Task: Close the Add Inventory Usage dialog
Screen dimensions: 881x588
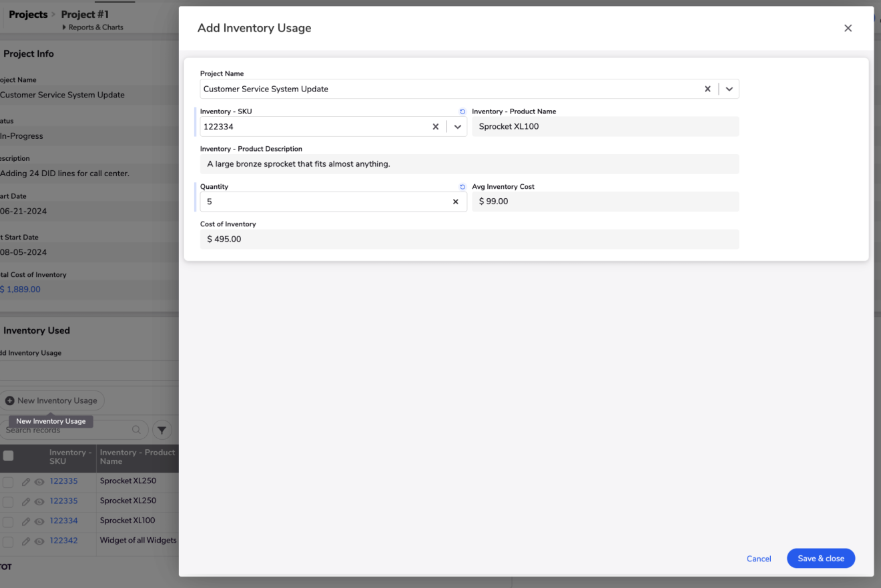Action: pyautogui.click(x=848, y=28)
